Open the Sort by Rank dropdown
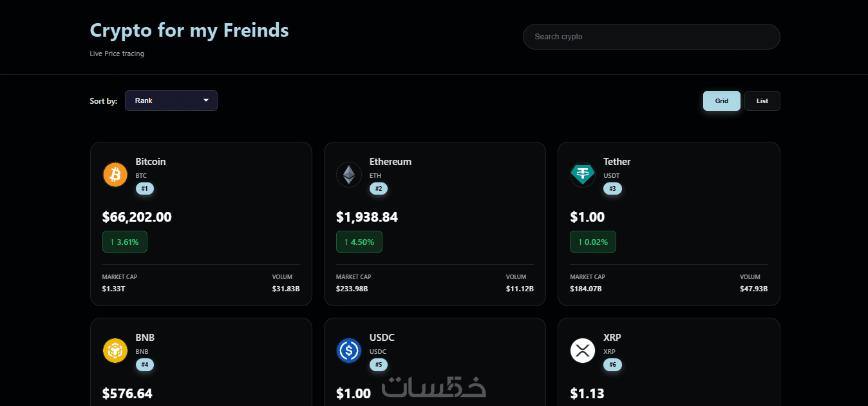Viewport: 868px width, 406px height. [x=171, y=101]
